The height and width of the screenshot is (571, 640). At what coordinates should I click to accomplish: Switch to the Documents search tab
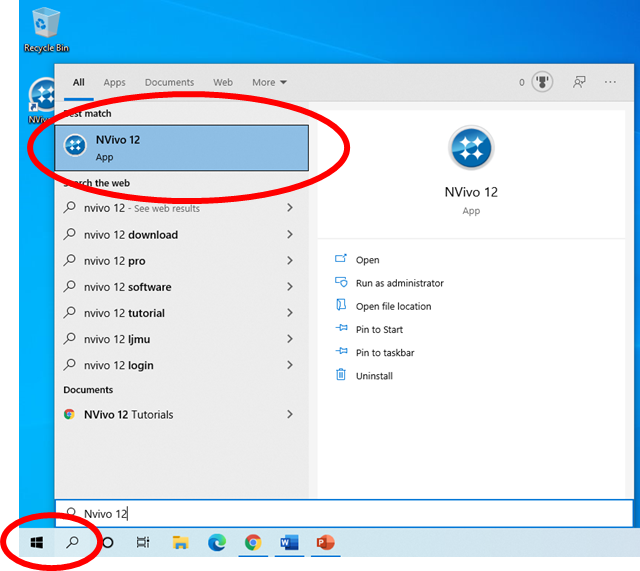click(x=169, y=82)
